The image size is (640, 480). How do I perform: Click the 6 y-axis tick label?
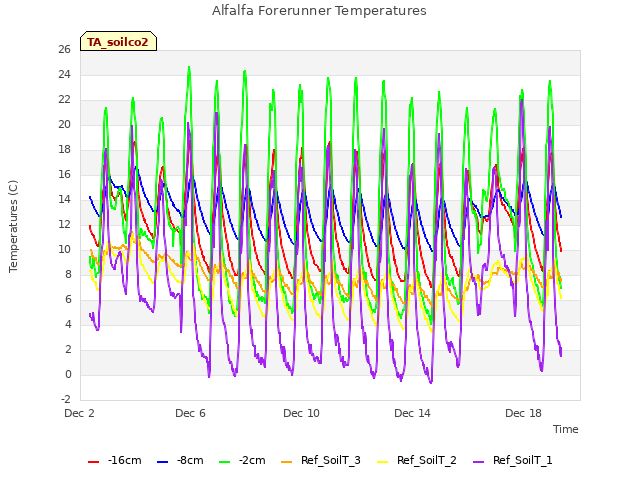pyautogui.click(x=68, y=299)
